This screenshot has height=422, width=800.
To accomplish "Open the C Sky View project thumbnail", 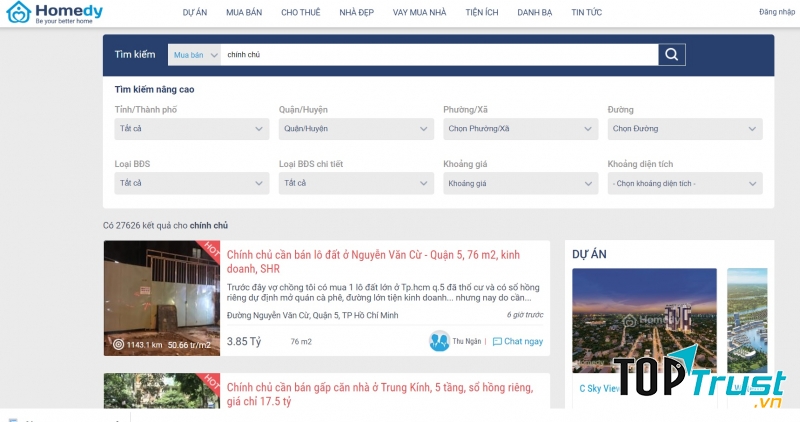I will point(643,320).
